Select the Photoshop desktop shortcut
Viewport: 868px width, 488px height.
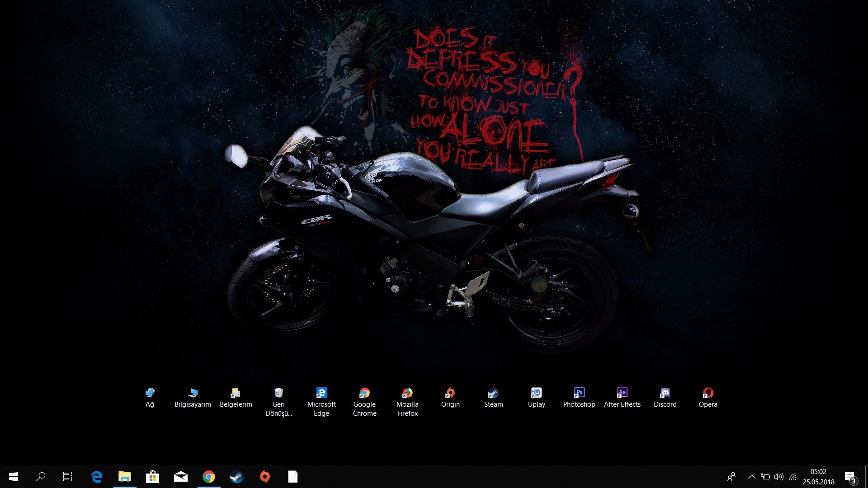[x=579, y=393]
